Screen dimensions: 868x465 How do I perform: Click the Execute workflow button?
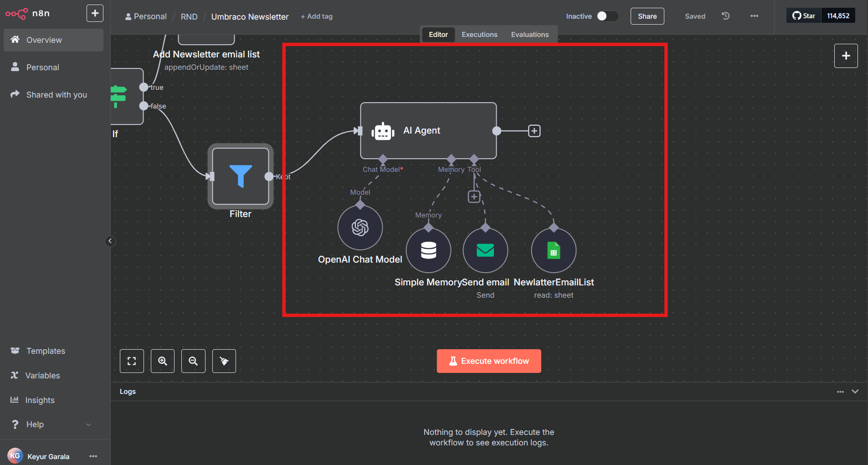[488, 361]
